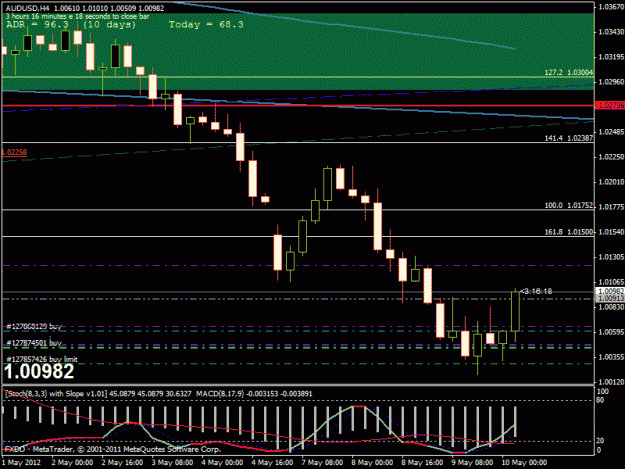Click the 'Stoch(8,3,3) with Slope v1.01' indicator label

(56, 394)
